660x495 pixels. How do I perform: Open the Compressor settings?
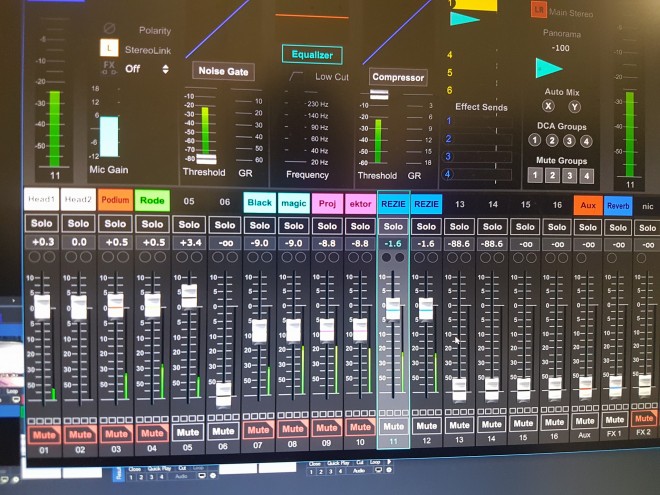coord(398,77)
